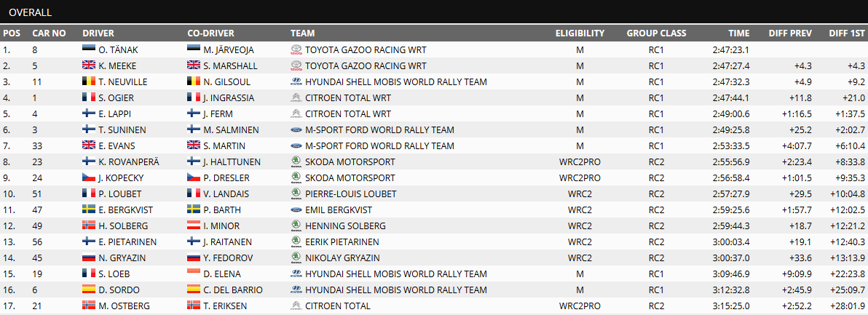Click the Estonian flag beside O. Tänak
The image size is (868, 315).
pyautogui.click(x=89, y=49)
